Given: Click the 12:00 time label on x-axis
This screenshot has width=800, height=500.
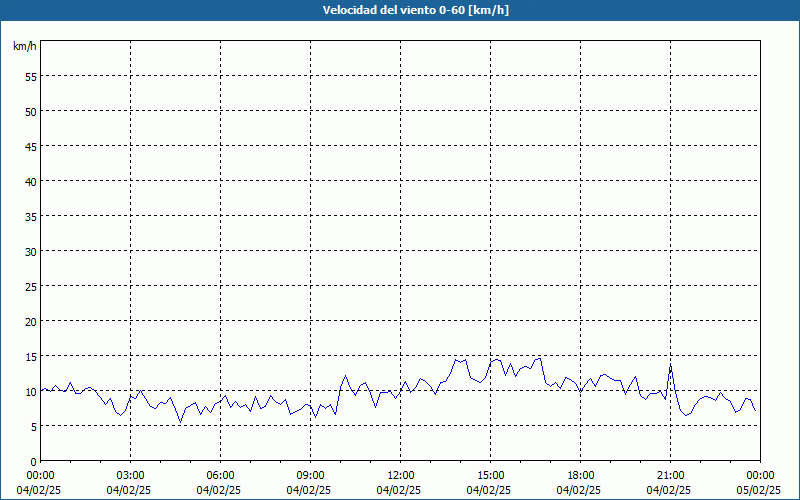Looking at the screenshot, I should tap(401, 476).
